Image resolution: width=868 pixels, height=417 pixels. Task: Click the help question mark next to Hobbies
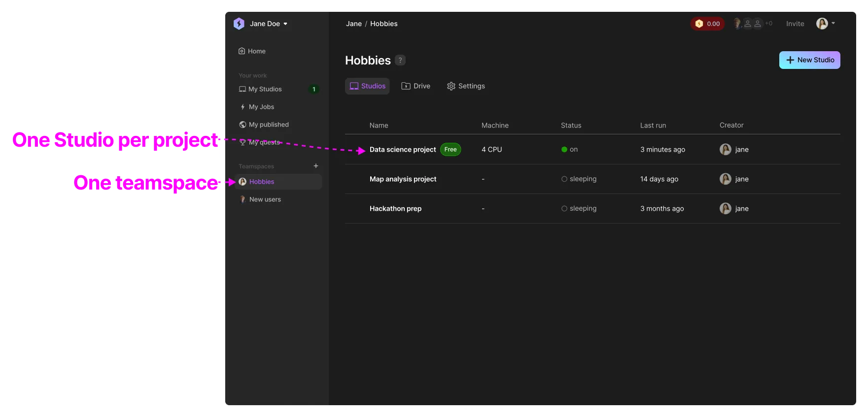tap(400, 60)
